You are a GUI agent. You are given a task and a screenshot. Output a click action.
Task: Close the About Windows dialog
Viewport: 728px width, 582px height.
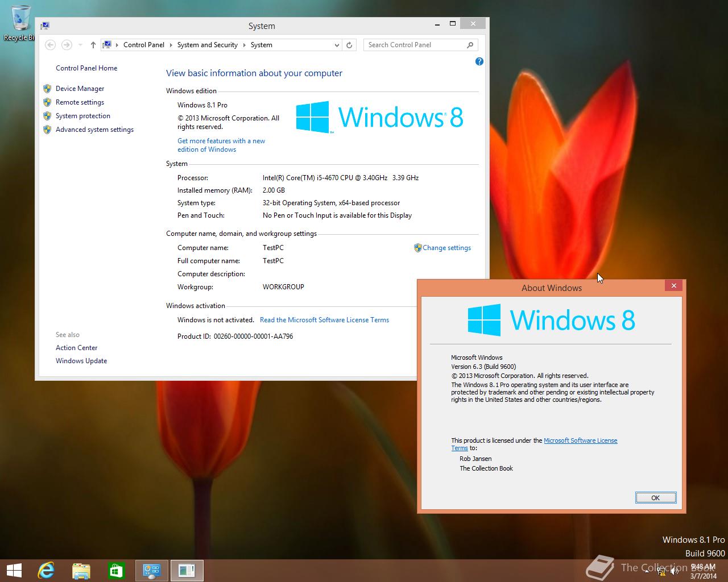673,285
